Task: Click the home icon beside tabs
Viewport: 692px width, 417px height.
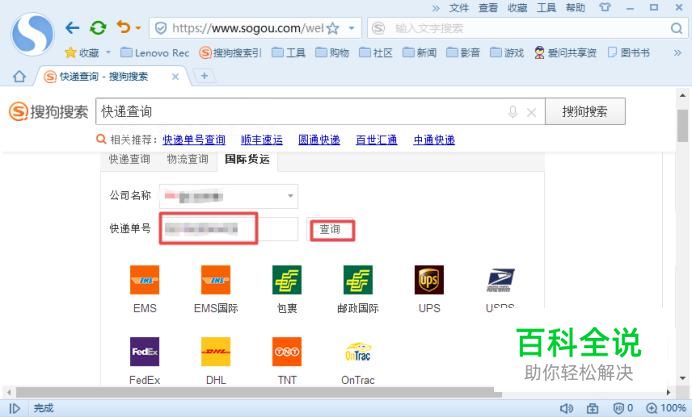Action: (x=19, y=77)
